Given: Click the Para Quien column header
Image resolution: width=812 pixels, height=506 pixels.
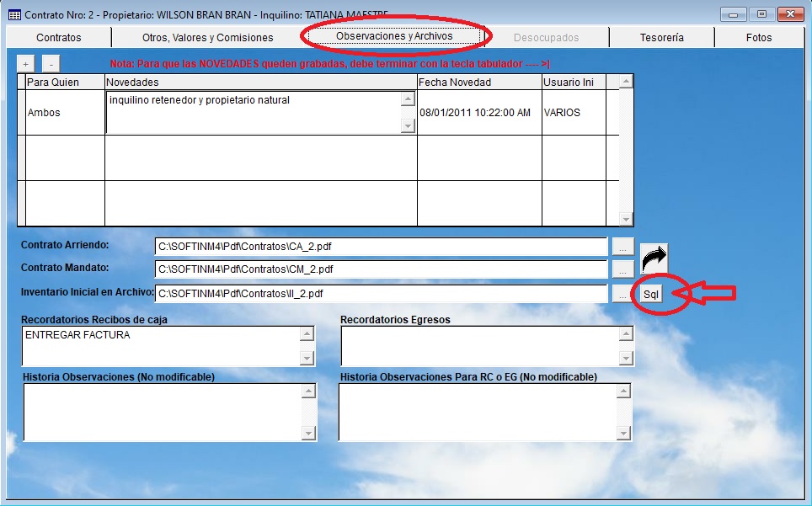Looking at the screenshot, I should pos(65,83).
